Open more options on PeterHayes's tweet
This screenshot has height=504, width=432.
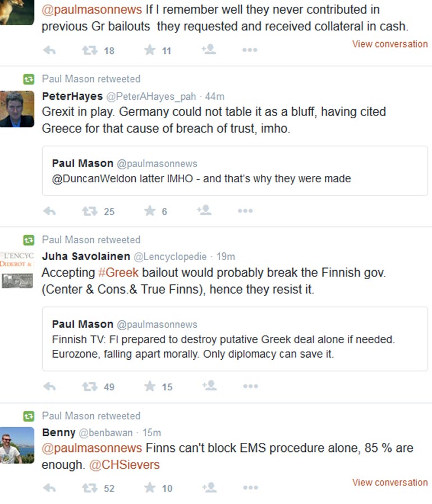(245, 211)
